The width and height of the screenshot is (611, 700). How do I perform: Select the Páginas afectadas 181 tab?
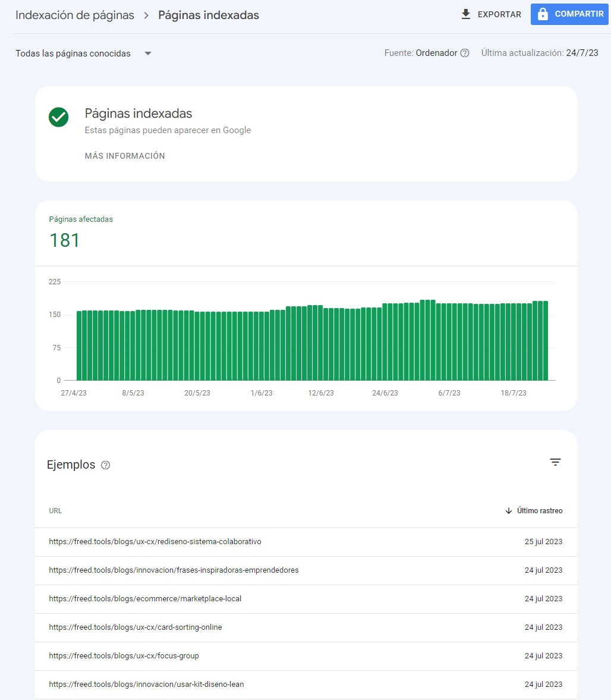click(x=81, y=234)
